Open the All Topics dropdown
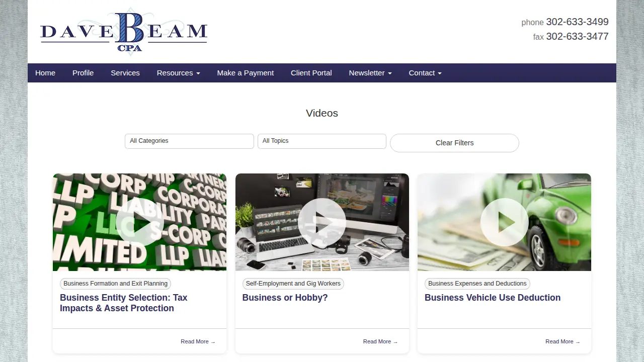The image size is (644, 362). [x=322, y=141]
